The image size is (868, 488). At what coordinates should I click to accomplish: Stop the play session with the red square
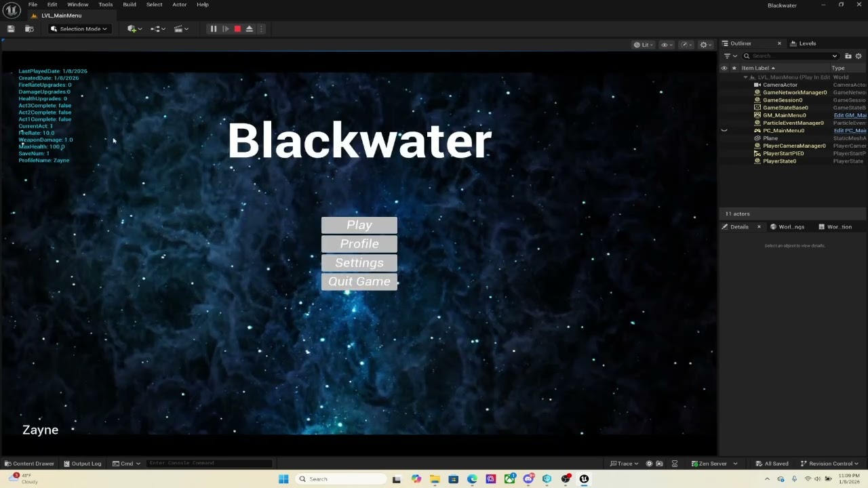coord(237,28)
